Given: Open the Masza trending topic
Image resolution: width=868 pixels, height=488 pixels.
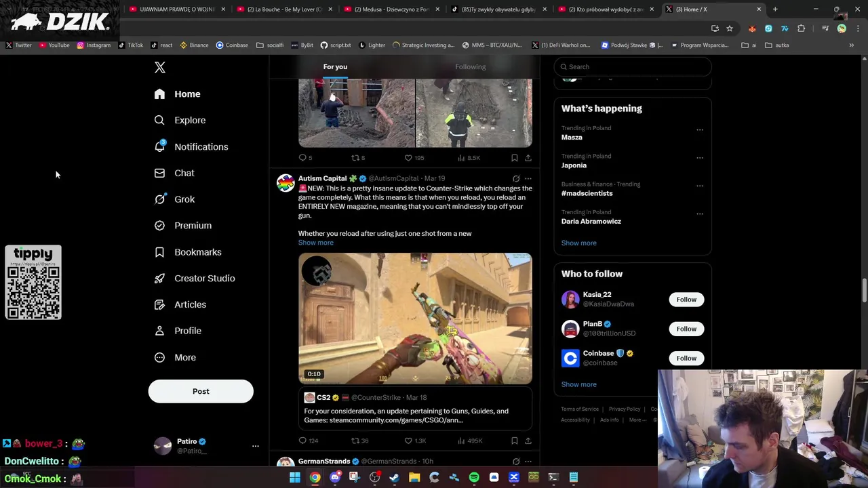Looking at the screenshot, I should pyautogui.click(x=572, y=138).
